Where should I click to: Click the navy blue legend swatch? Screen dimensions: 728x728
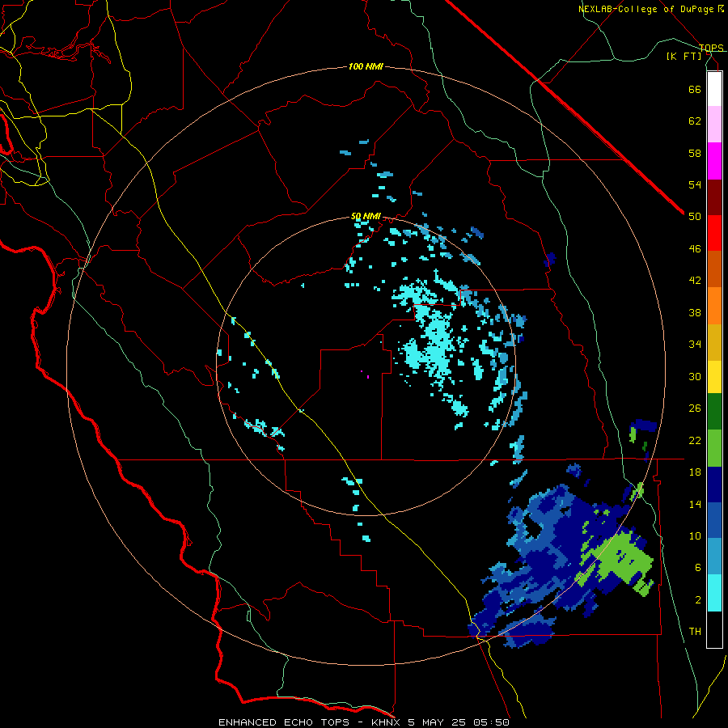[714, 485]
